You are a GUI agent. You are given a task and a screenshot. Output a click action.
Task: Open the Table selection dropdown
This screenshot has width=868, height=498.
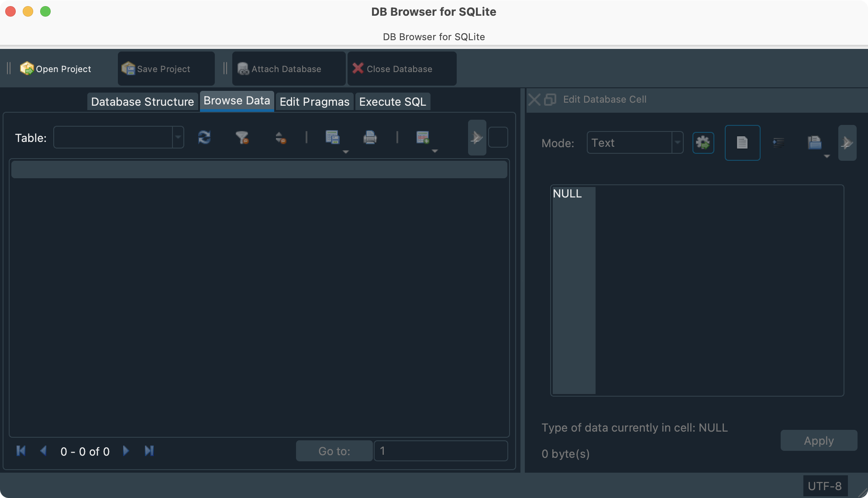click(178, 137)
